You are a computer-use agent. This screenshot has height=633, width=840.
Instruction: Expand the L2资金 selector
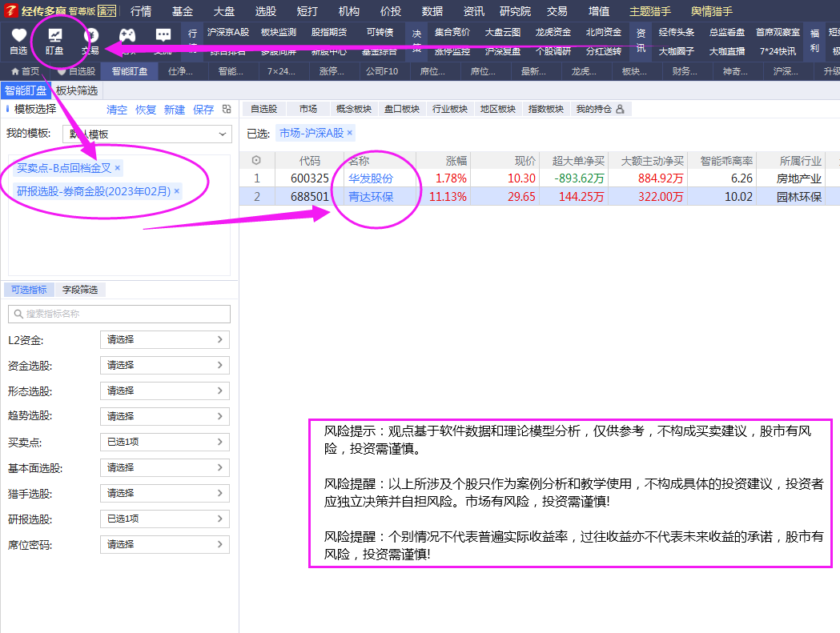point(165,339)
